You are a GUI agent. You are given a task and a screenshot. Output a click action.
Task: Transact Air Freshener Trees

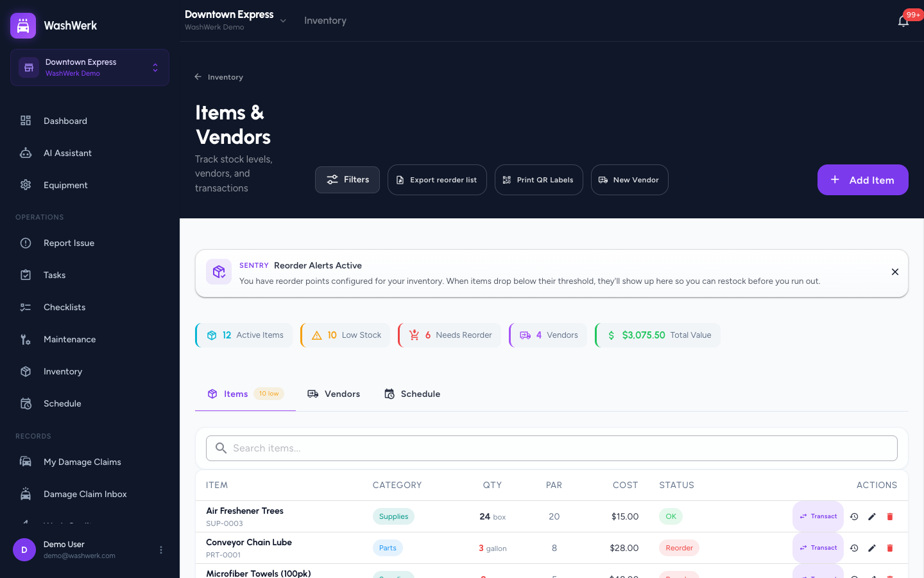[x=818, y=516]
